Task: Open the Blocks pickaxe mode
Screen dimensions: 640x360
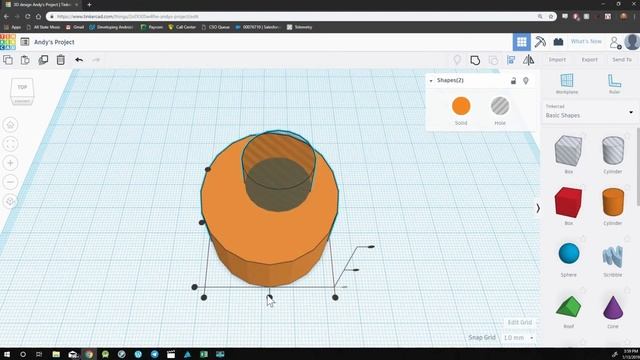Action: click(x=540, y=42)
